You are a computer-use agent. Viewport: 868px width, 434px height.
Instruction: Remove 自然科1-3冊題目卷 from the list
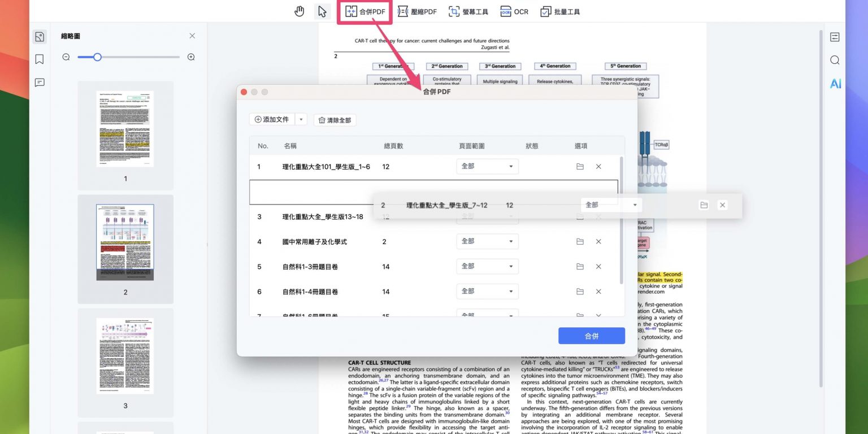(x=598, y=267)
